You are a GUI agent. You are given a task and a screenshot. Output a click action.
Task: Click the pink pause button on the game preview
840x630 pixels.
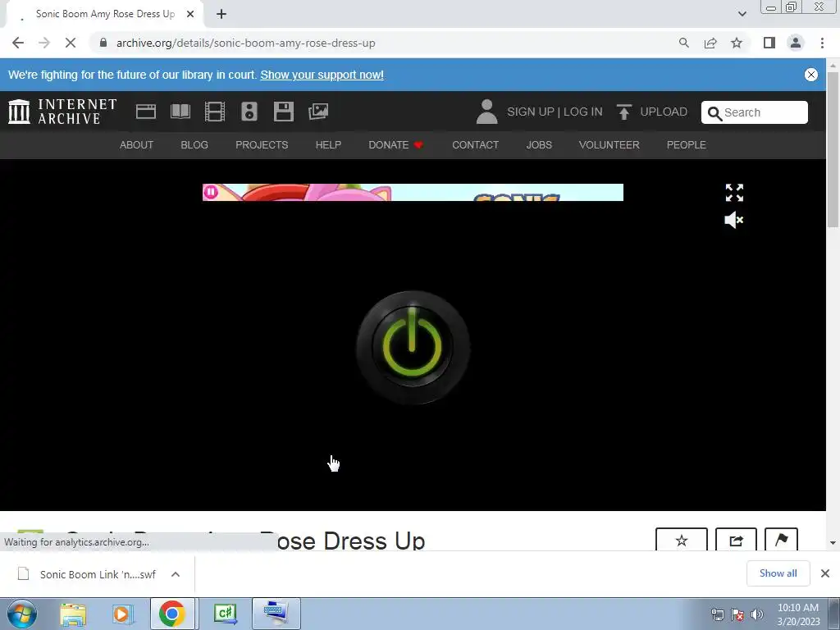tap(211, 192)
